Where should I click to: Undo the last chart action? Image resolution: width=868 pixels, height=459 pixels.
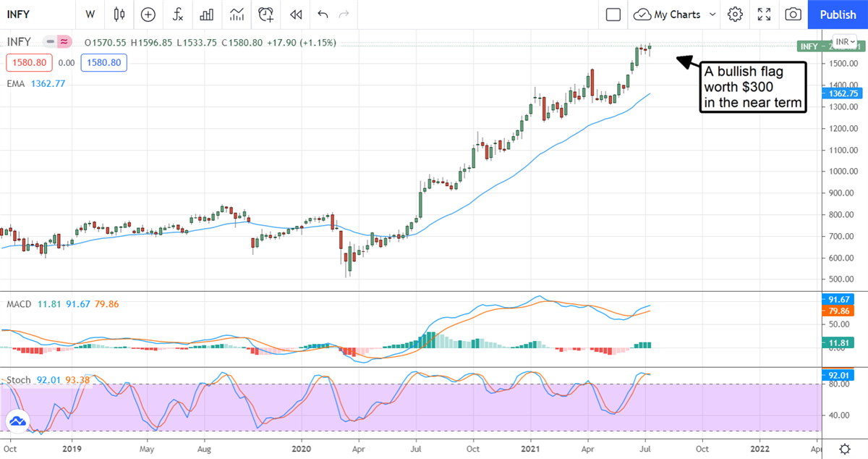(323, 14)
